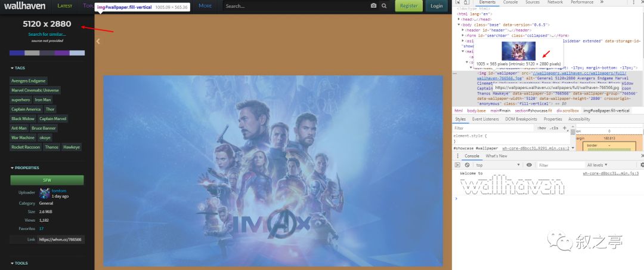Select the gray palette color
This screenshot has height=270, width=644.
pyautogui.click(x=32, y=53)
